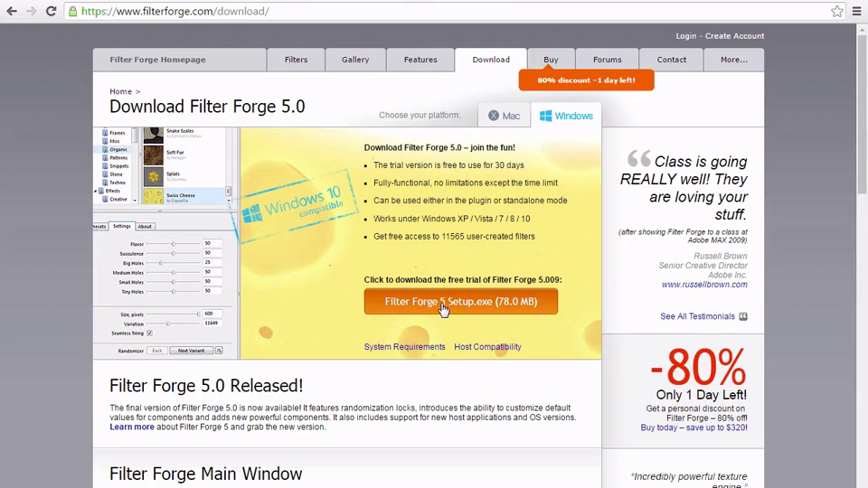Download Filter Forge 5 Setup.exe

click(x=461, y=302)
